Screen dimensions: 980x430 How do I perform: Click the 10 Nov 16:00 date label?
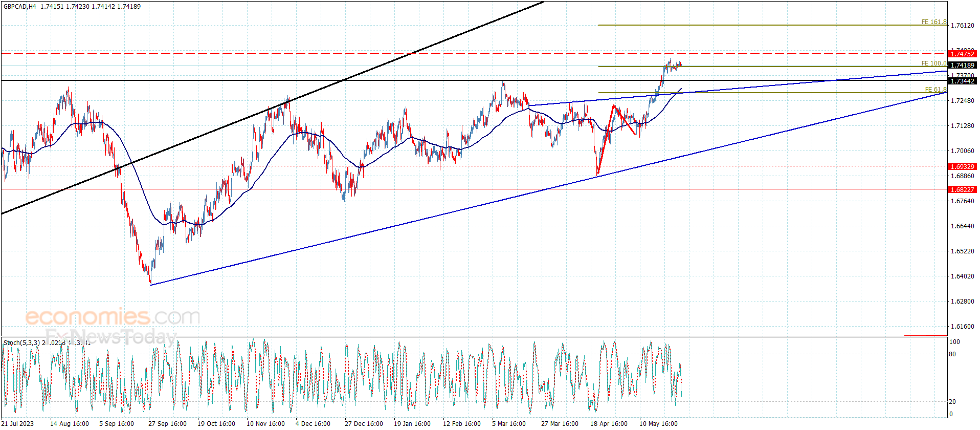tap(265, 423)
